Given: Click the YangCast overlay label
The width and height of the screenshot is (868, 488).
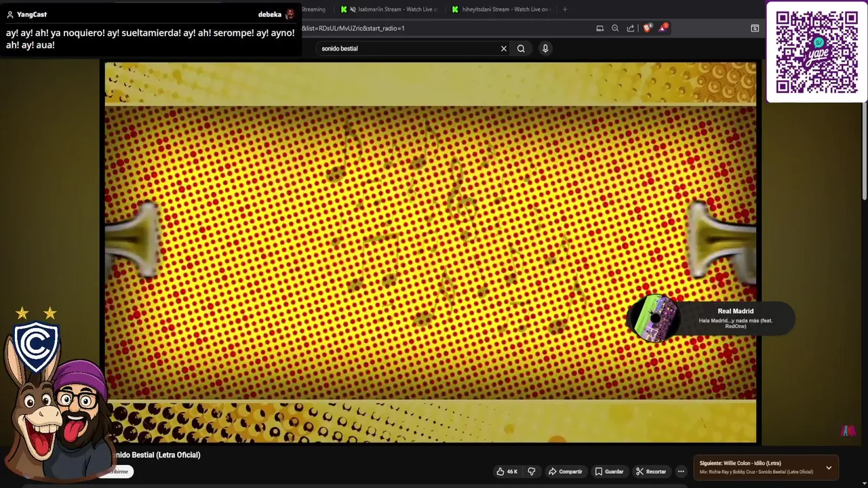Looking at the screenshot, I should click(32, 14).
